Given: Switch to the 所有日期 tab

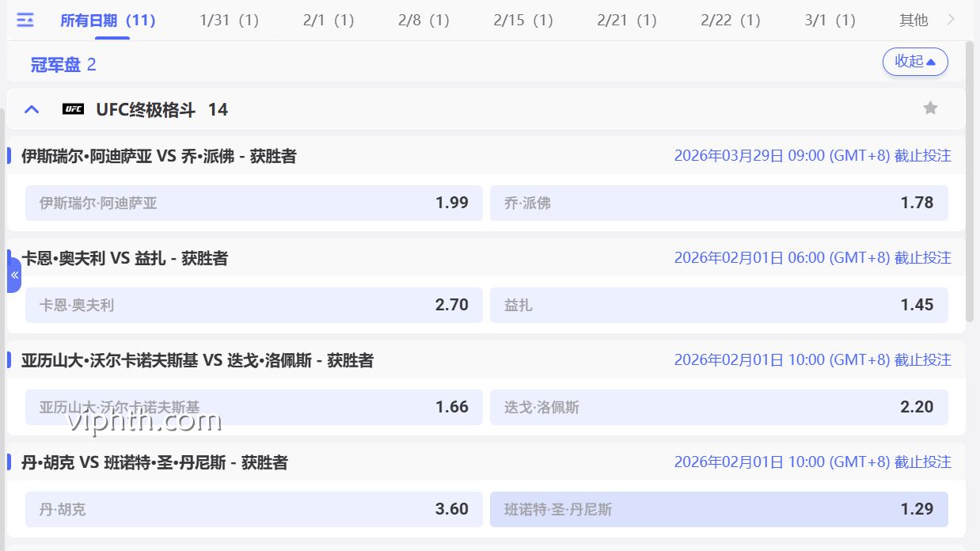Looking at the screenshot, I should (x=109, y=20).
